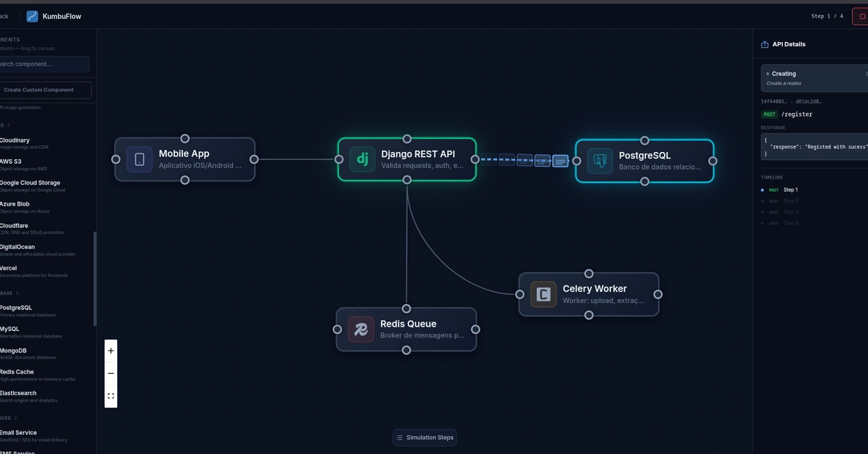Click the /register endpoint text
The image size is (868, 454).
click(796, 114)
